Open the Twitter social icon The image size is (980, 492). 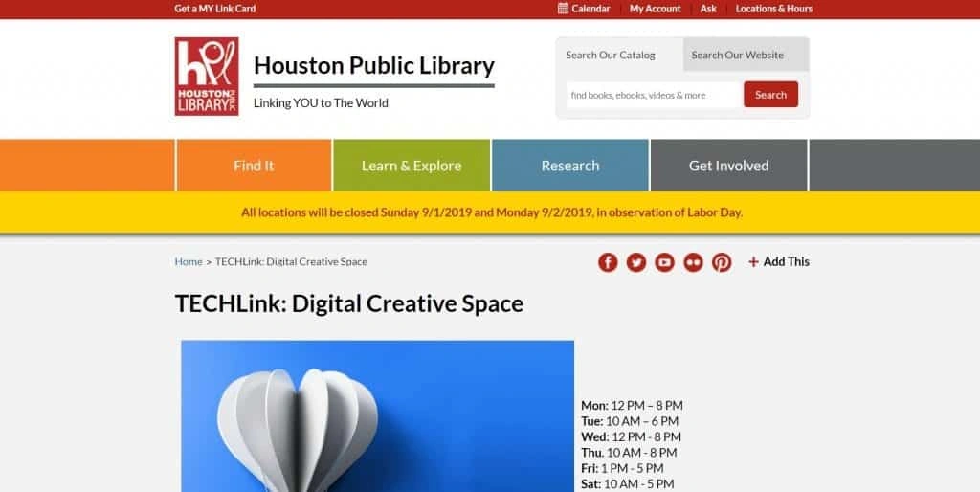point(636,262)
